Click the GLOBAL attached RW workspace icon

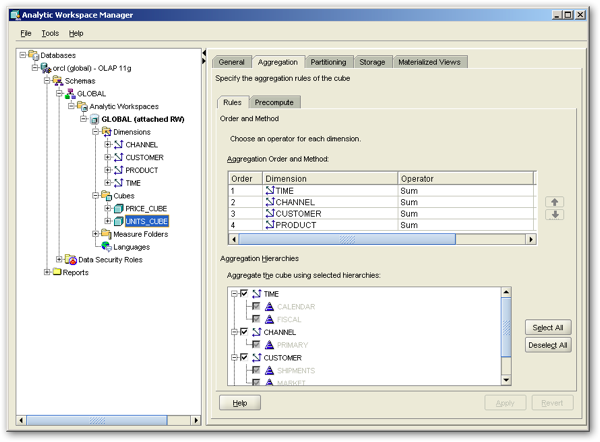pos(95,119)
